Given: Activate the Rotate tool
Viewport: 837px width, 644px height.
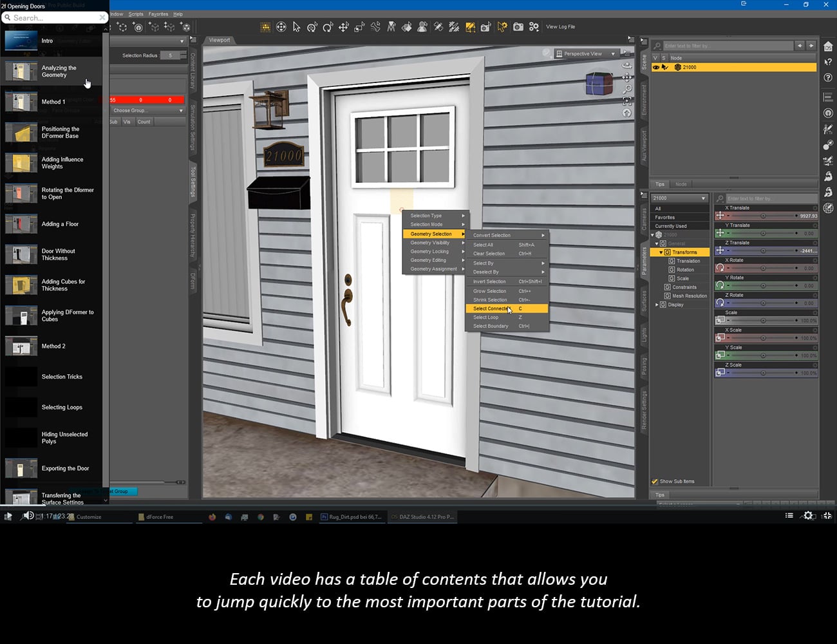Looking at the screenshot, I should pyautogui.click(x=327, y=26).
